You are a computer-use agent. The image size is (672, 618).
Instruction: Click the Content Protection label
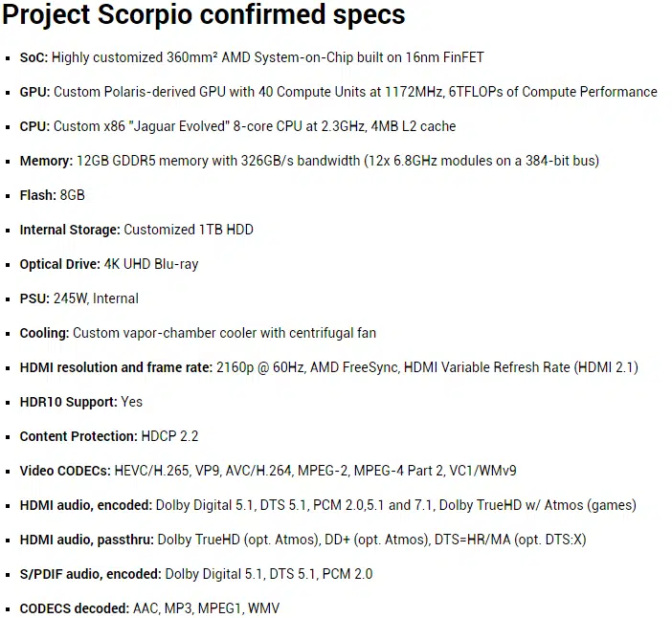(78, 436)
